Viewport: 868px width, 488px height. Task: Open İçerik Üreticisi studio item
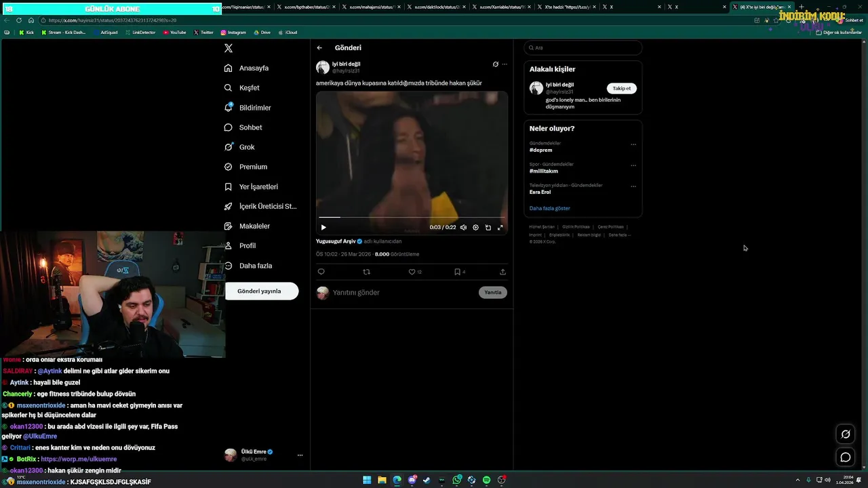pos(260,206)
